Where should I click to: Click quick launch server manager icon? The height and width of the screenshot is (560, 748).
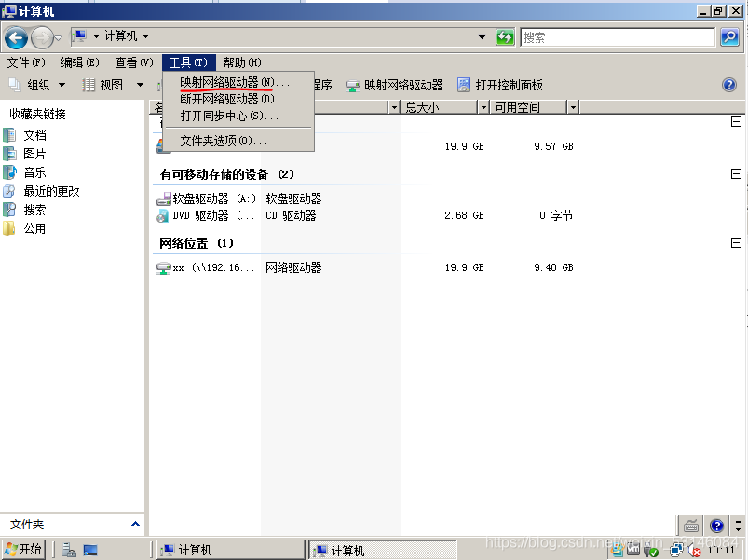tap(69, 550)
